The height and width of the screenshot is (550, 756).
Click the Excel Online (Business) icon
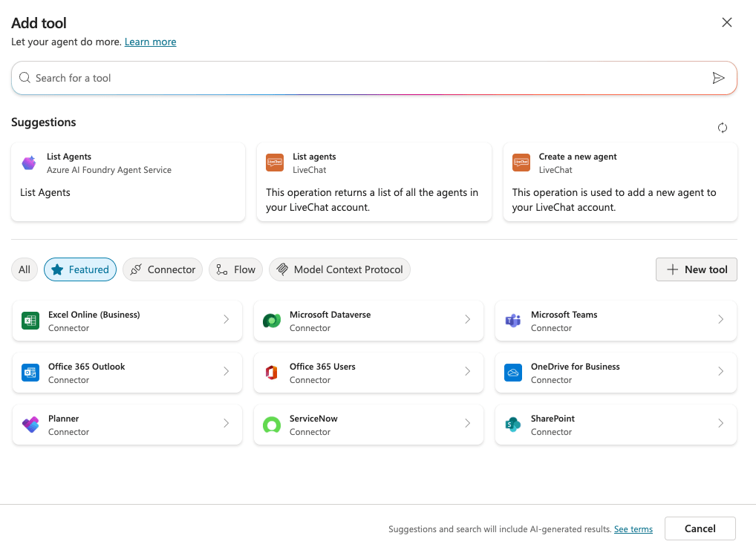[x=30, y=321]
